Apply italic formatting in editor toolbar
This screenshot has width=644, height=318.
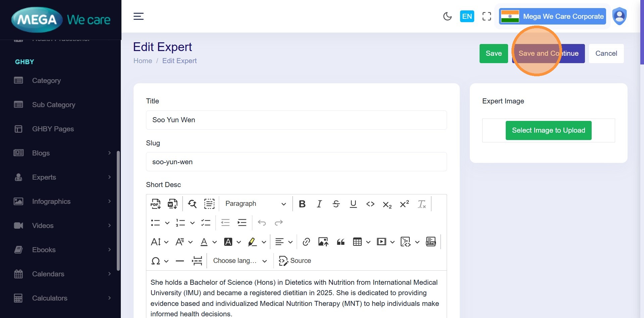319,204
